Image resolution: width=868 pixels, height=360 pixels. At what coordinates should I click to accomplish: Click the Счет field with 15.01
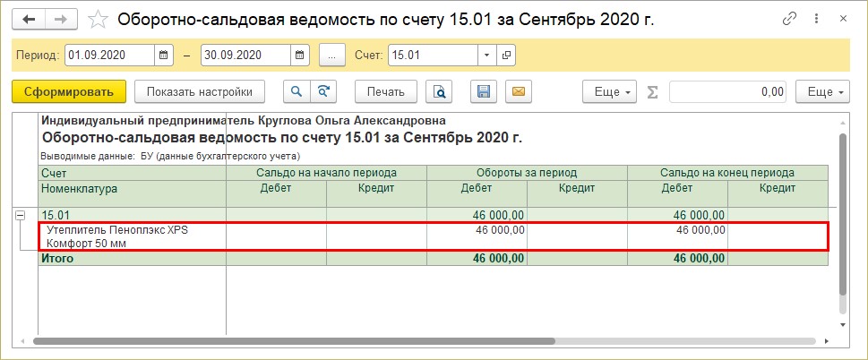tap(433, 56)
